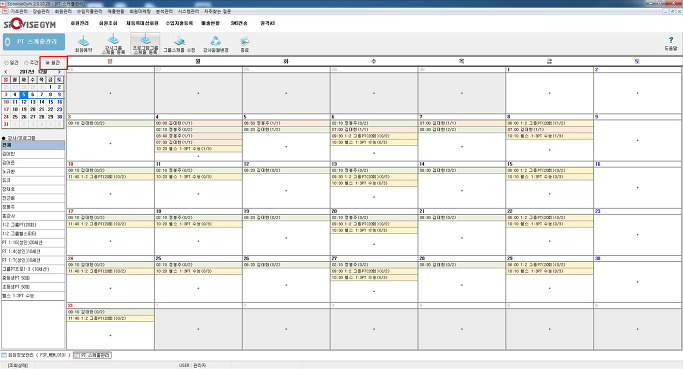Click the day 16 cell in main calendar
Screen dimensions: 683x369
(637, 185)
